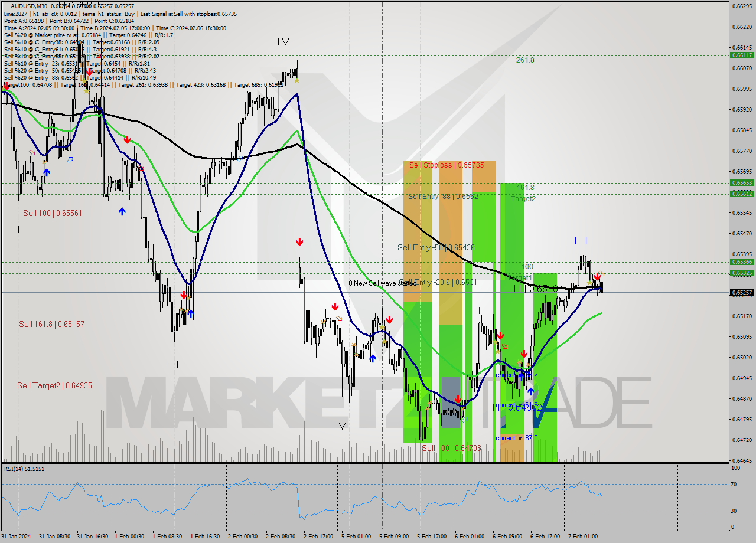Click the '2 Feb 17:00' time axis label
Screen dimensions: 756x543
tap(318, 537)
